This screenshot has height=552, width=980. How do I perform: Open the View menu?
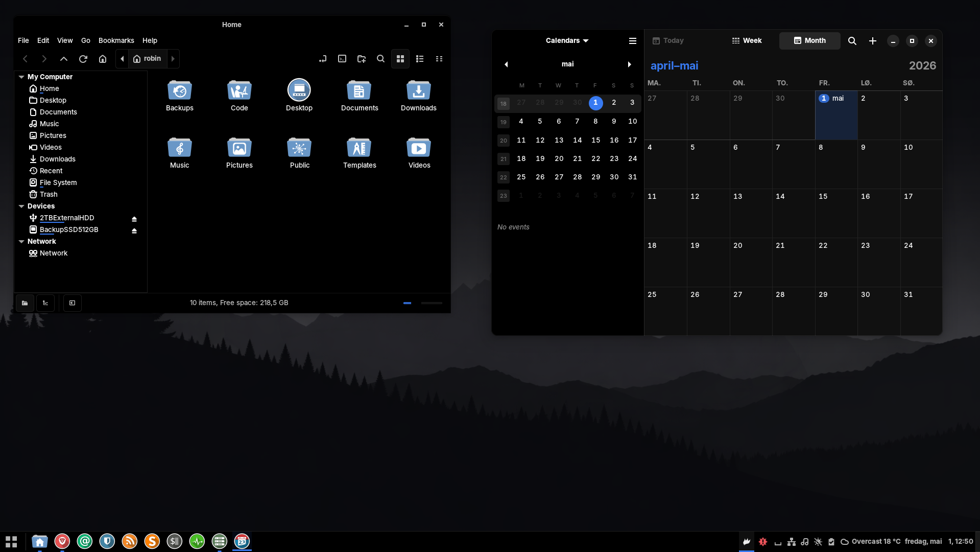click(x=65, y=40)
